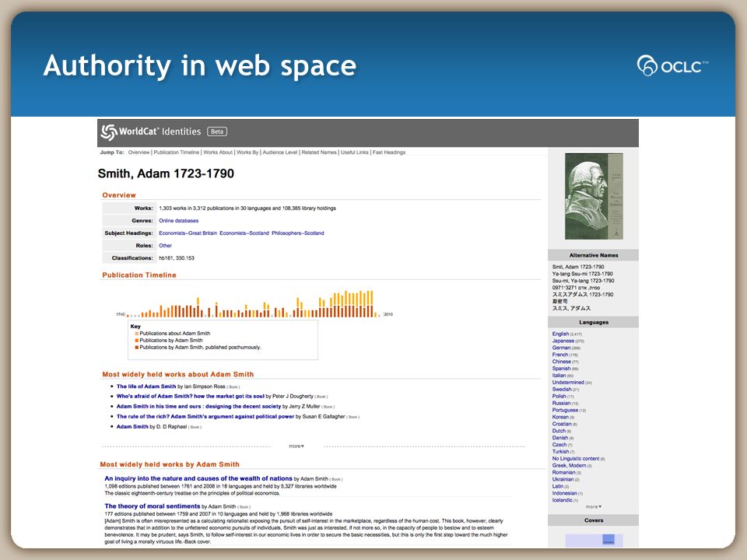Jump to Publication Timeline link

[x=177, y=152]
